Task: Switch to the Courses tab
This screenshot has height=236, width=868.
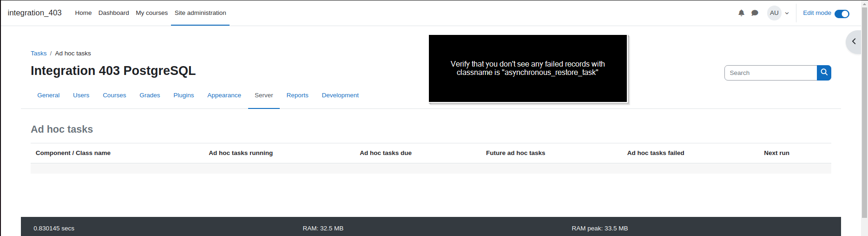Action: tap(114, 95)
